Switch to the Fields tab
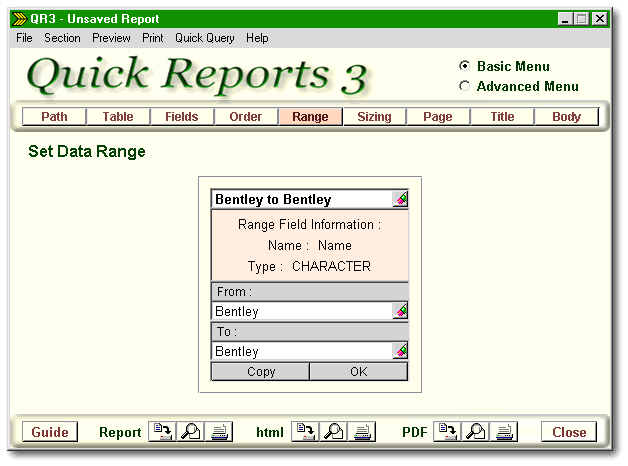The image size is (628, 466). coord(182,116)
